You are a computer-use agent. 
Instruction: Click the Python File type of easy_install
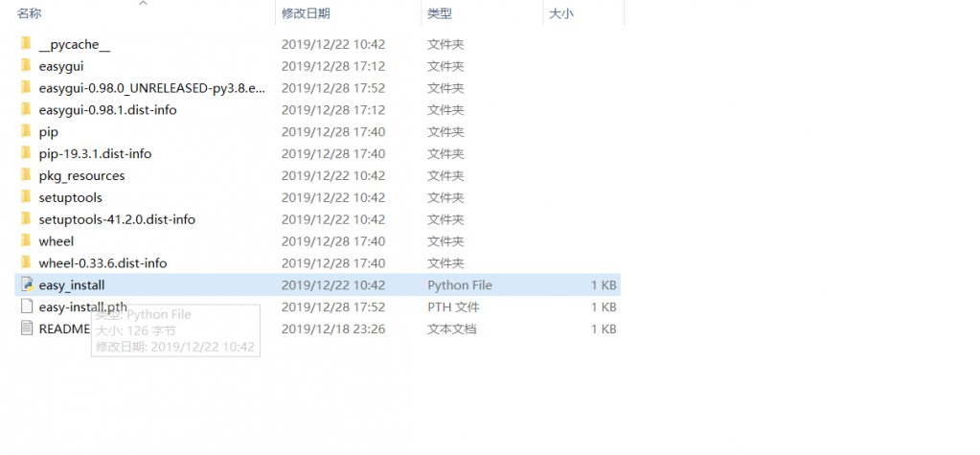[460, 285]
